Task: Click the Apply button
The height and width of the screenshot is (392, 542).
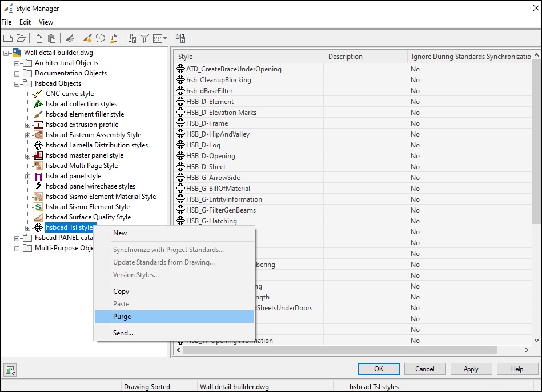Action: pos(471,369)
